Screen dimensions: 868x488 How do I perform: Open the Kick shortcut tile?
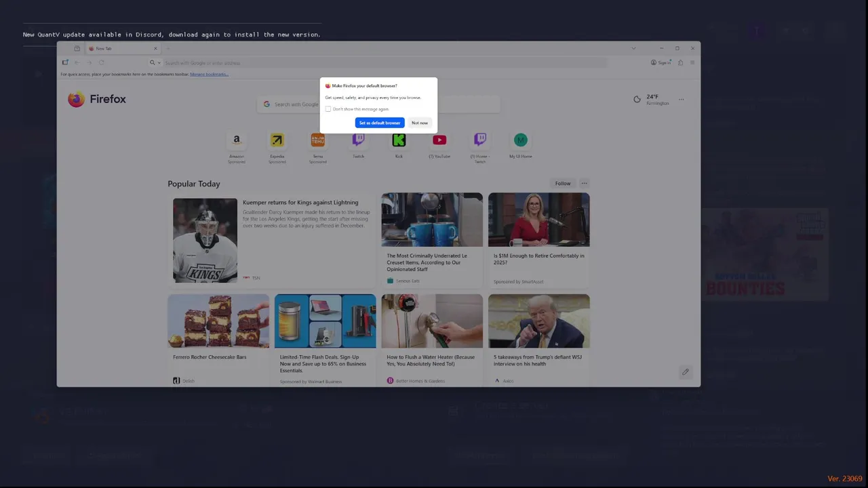pos(399,145)
